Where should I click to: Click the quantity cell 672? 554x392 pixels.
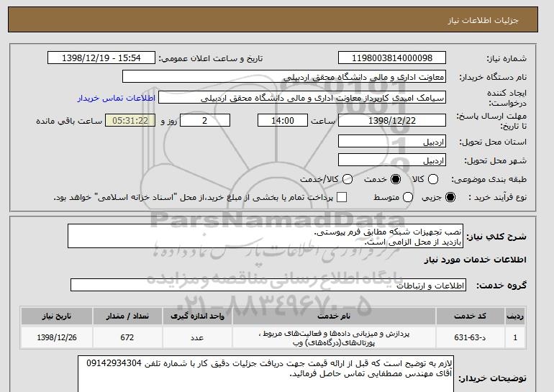tap(127, 337)
